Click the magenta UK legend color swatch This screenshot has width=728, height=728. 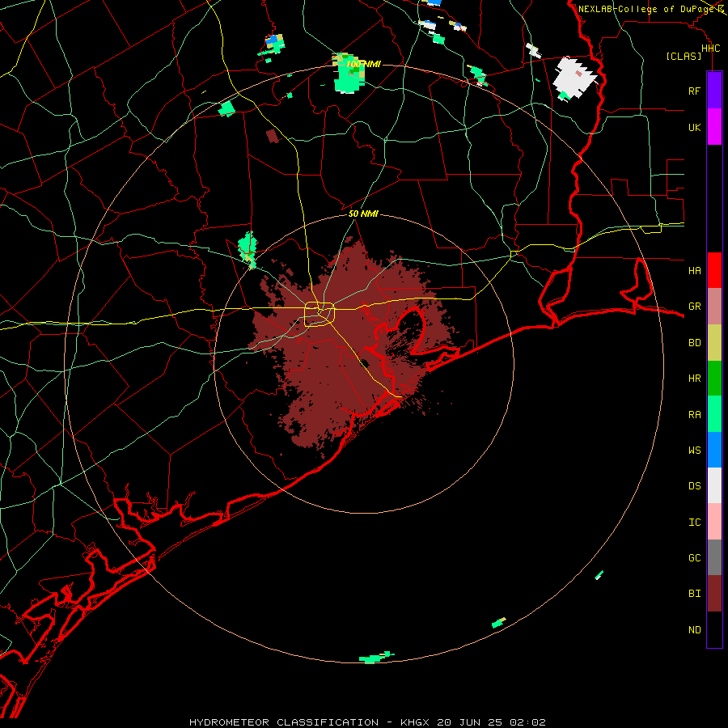[714, 127]
